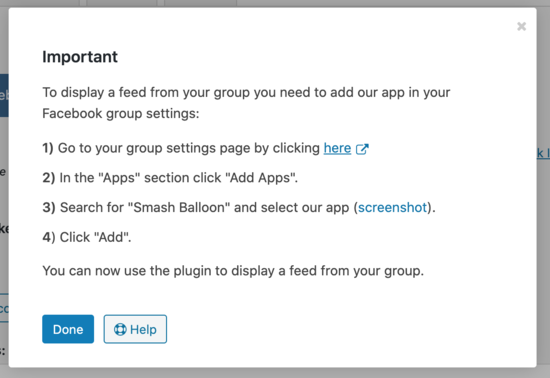
Task: Click the partially hidden link at right edge
Action: (x=543, y=153)
